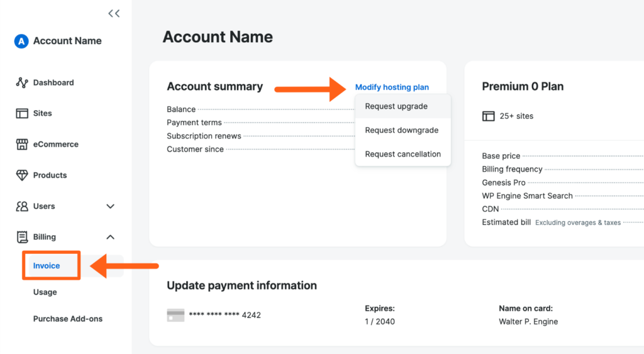Go to the Usage page
Image resolution: width=644 pixels, height=354 pixels.
pos(45,292)
